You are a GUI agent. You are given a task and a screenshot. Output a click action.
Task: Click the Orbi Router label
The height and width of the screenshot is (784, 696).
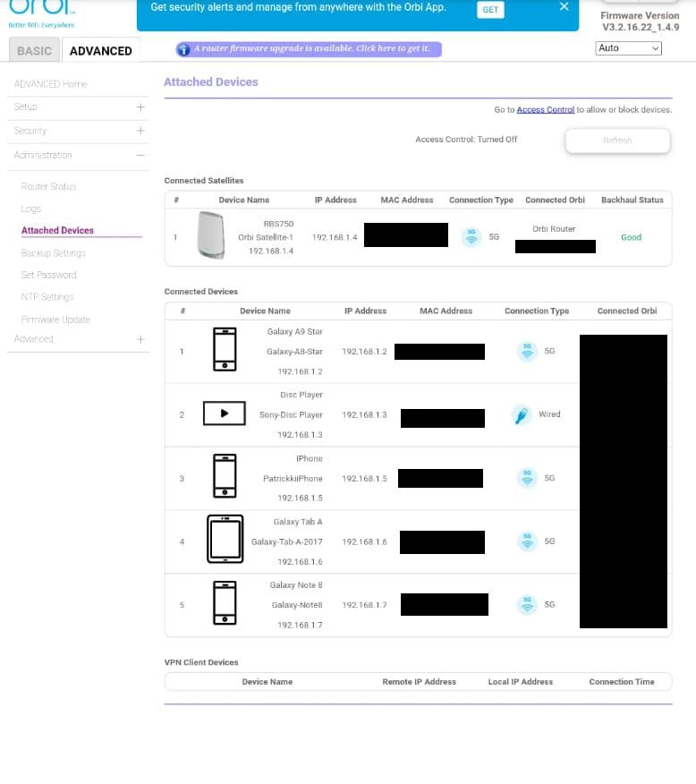[x=554, y=229]
